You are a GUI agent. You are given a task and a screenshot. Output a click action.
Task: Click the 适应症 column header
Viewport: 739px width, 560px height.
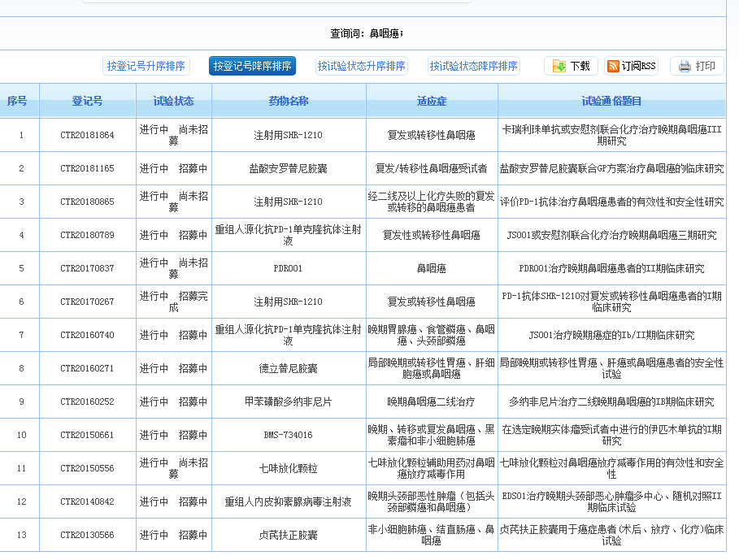pyautogui.click(x=432, y=102)
